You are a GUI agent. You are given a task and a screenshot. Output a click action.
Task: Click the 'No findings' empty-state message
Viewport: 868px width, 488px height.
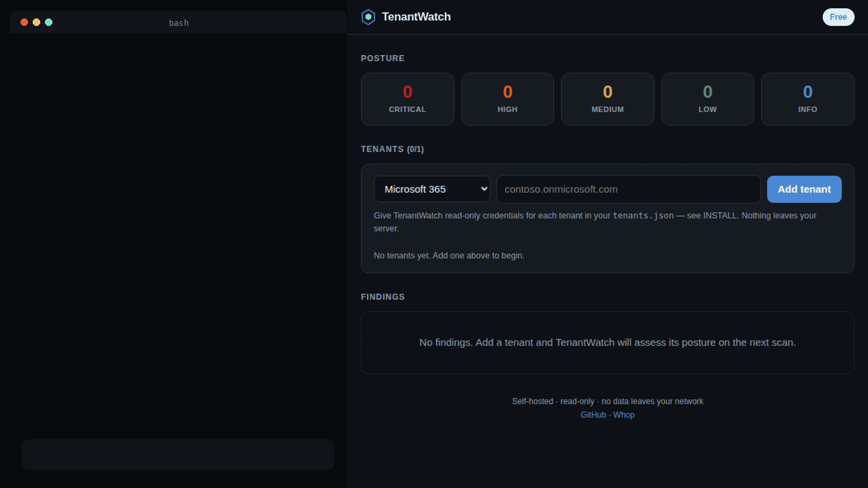(607, 343)
